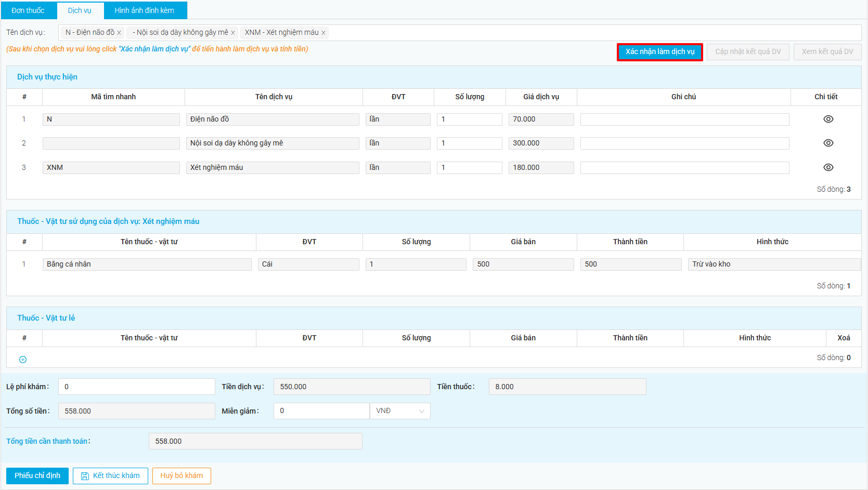Click the price 180.000 cell
The width and height of the screenshot is (868, 490).
point(541,168)
